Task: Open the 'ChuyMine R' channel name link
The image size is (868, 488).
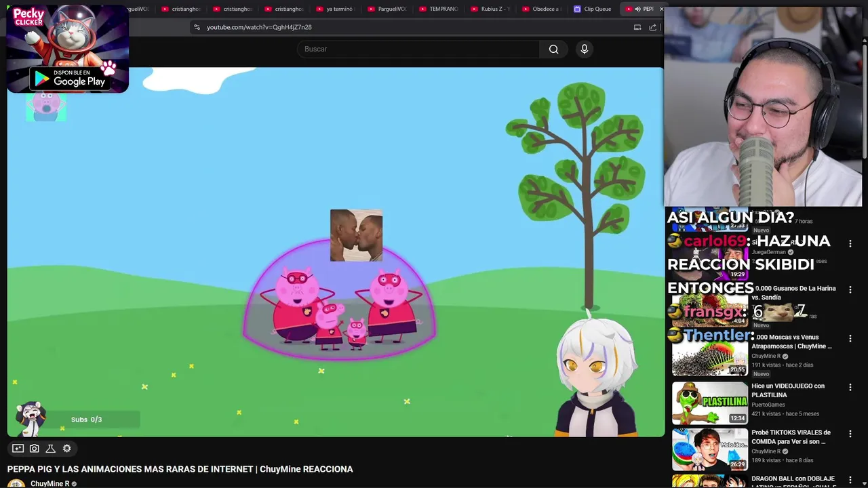Action: click(50, 484)
